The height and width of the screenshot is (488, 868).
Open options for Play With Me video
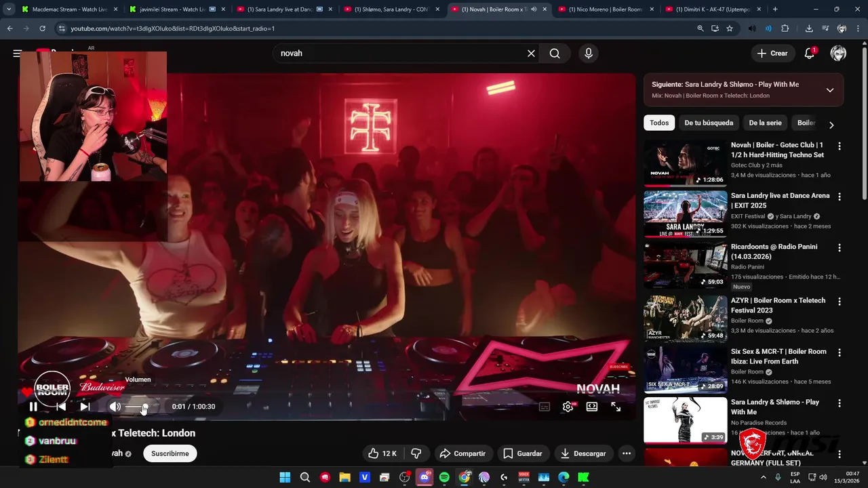coord(840,403)
